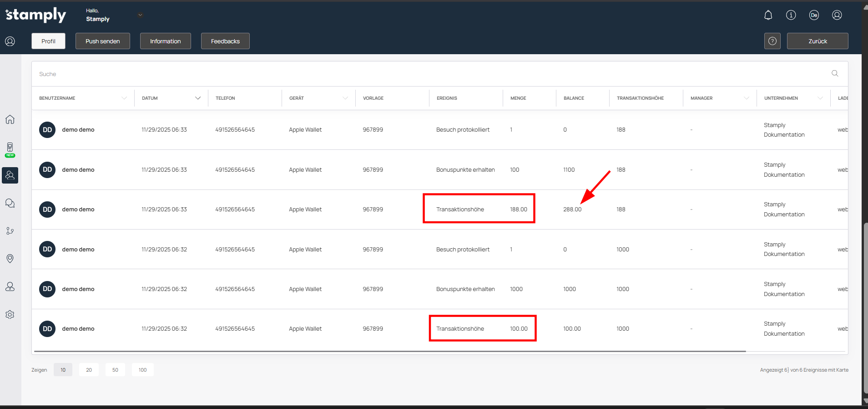Open the Feedbacks tab
The width and height of the screenshot is (868, 409).
point(225,41)
